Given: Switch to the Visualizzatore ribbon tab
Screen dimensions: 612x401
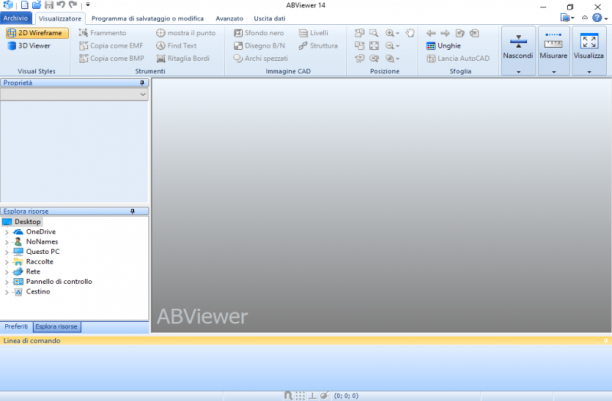Looking at the screenshot, I should pyautogui.click(x=60, y=18).
